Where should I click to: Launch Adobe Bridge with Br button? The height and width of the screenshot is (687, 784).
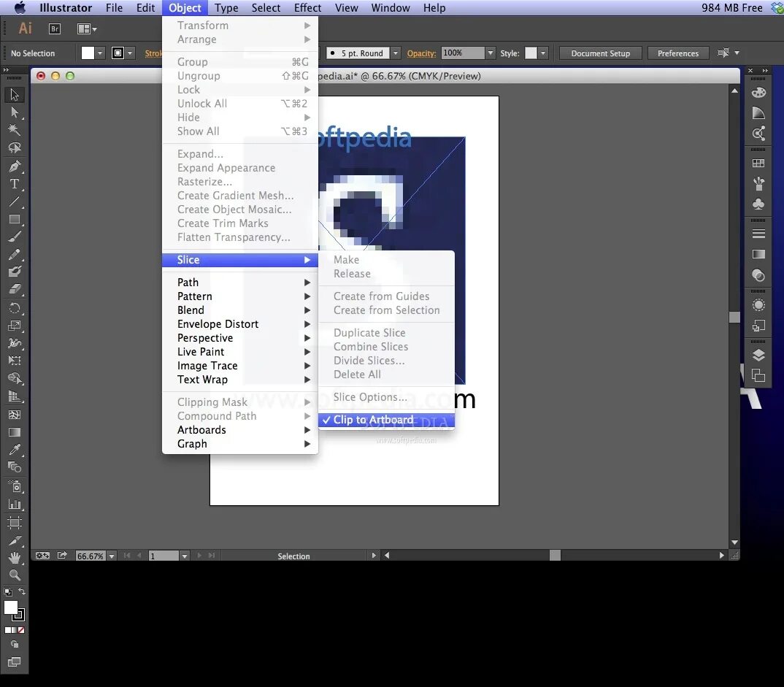click(x=55, y=29)
